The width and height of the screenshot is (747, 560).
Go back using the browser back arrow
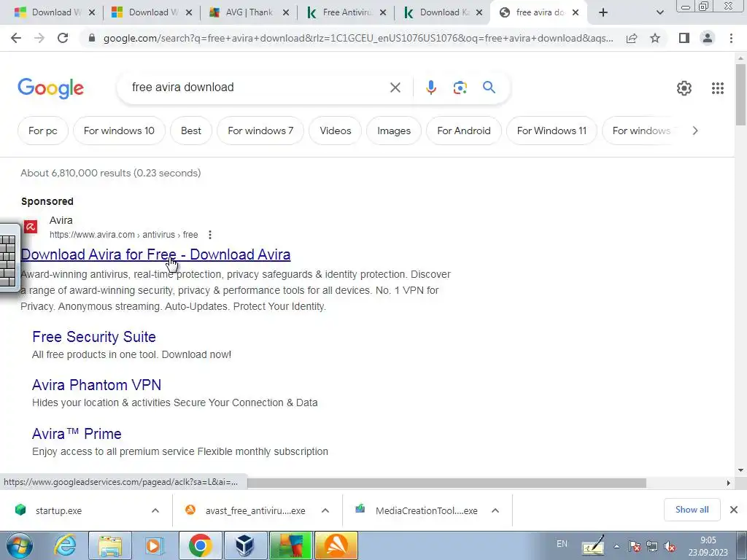point(16,38)
